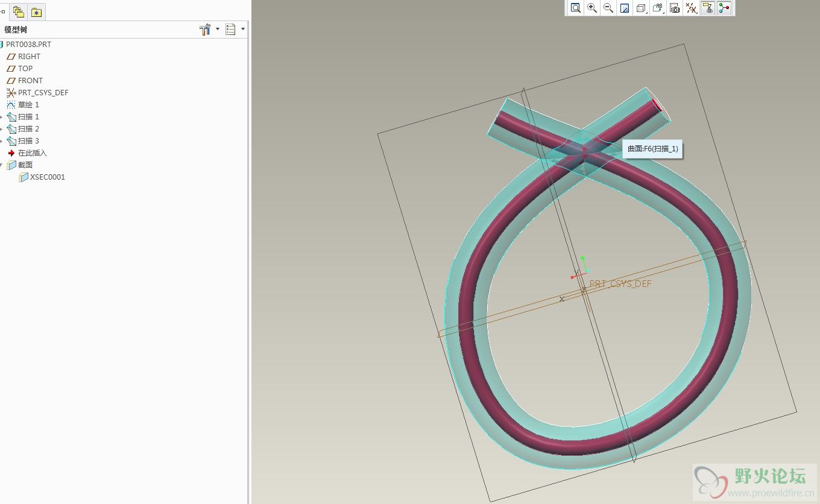Click the RIGHT plane parallelogram icon
This screenshot has height=504, width=820.
11,57
